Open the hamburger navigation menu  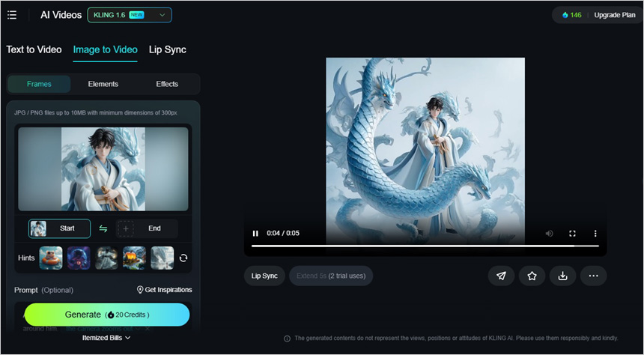[x=12, y=15]
